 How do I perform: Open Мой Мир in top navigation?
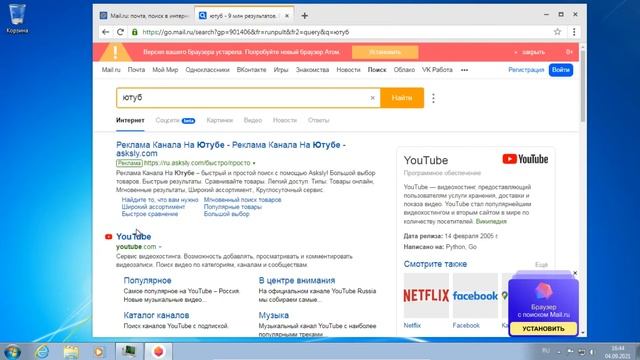[x=165, y=70]
